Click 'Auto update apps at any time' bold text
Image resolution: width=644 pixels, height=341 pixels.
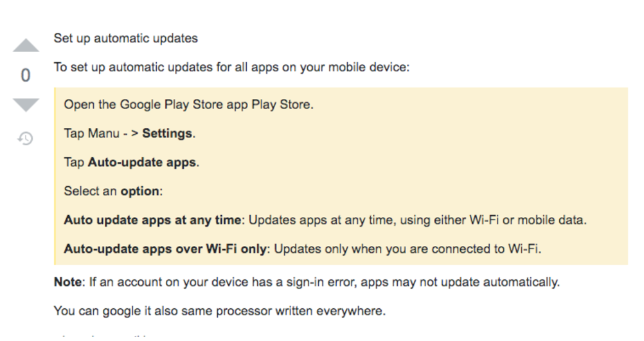pos(152,220)
